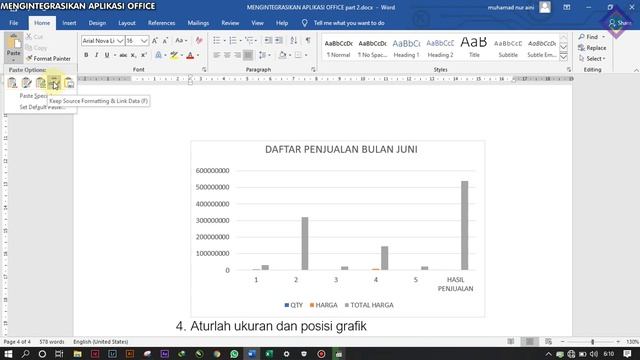Increase paragraph indent
Screen dimensions: 640x360
(279, 40)
